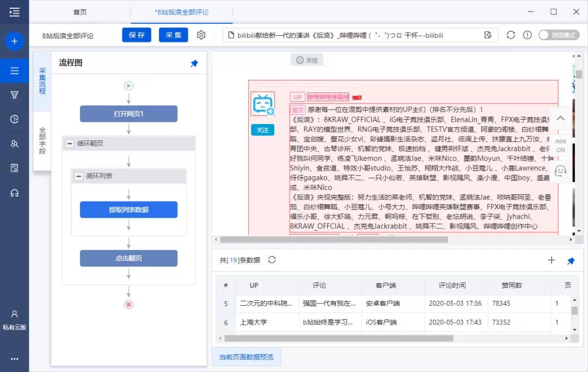Screen dimensions: 588x372
Task: Open the headset support sidebar icon
Action: pyautogui.click(x=14, y=193)
